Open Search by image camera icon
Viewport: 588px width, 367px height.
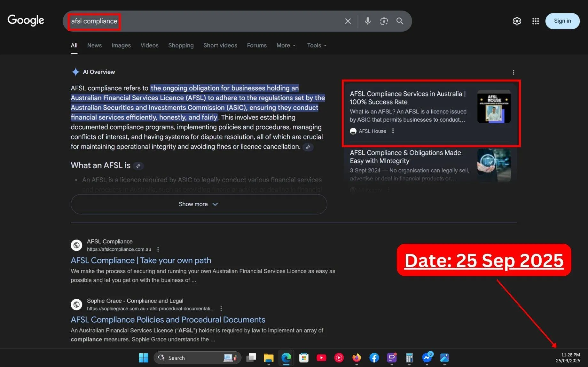tap(384, 21)
